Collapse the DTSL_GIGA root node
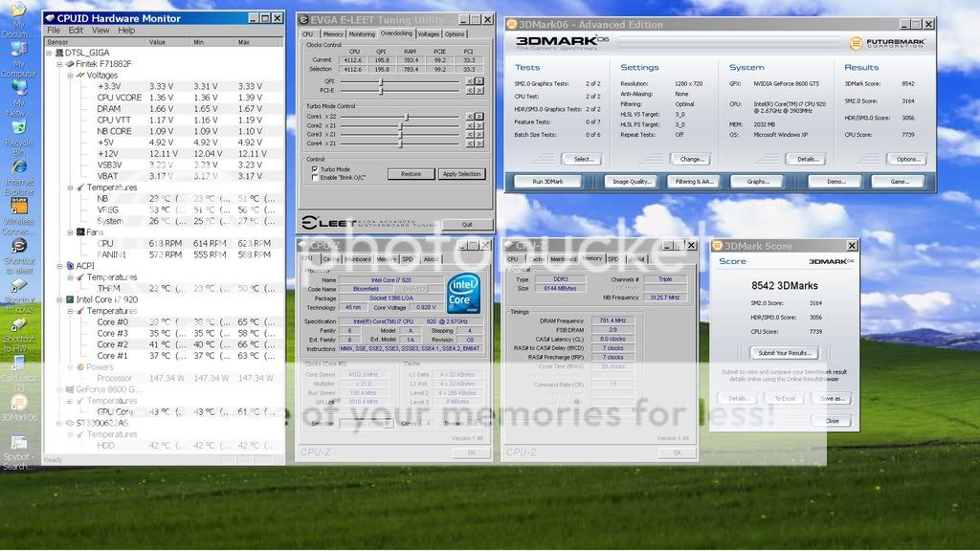 50,53
